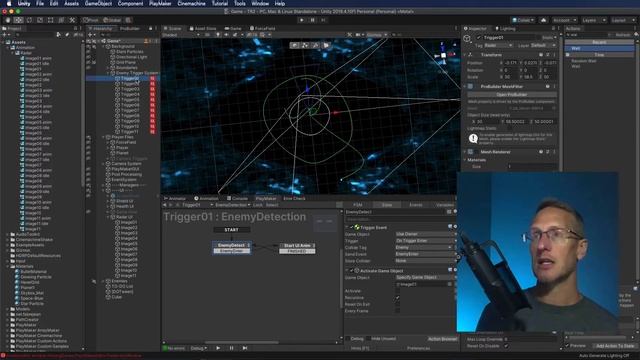Switch to the Lighting tab
Viewport: 640px width, 360px height.
(505, 29)
